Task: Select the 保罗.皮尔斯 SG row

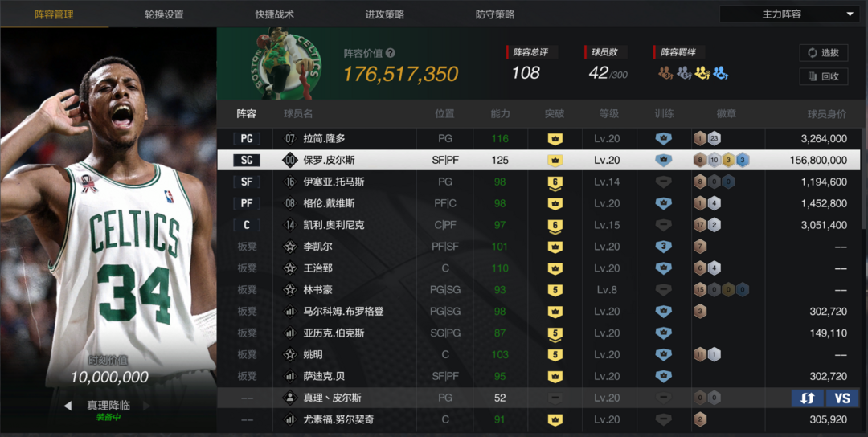Action: pyautogui.click(x=540, y=161)
